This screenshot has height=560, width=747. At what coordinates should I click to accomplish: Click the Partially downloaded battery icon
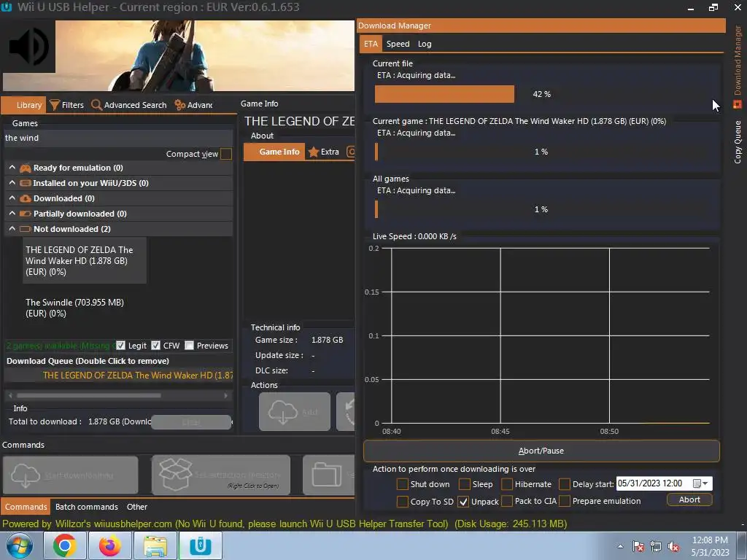click(26, 214)
